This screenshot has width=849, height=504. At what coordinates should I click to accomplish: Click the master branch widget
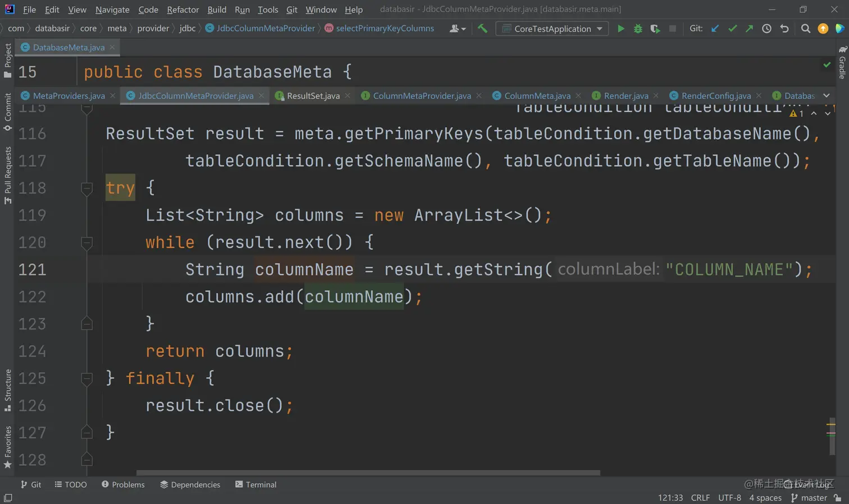pos(809,498)
